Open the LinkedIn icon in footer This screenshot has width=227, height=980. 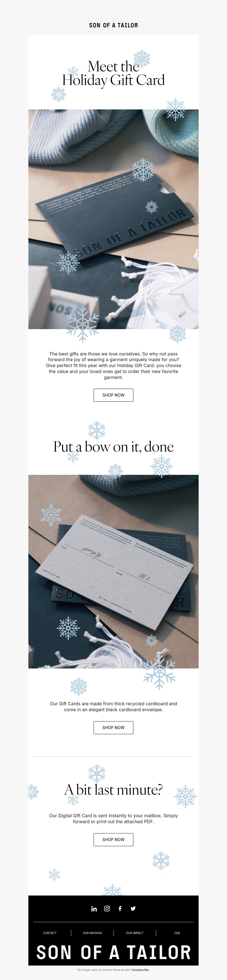(x=94, y=909)
